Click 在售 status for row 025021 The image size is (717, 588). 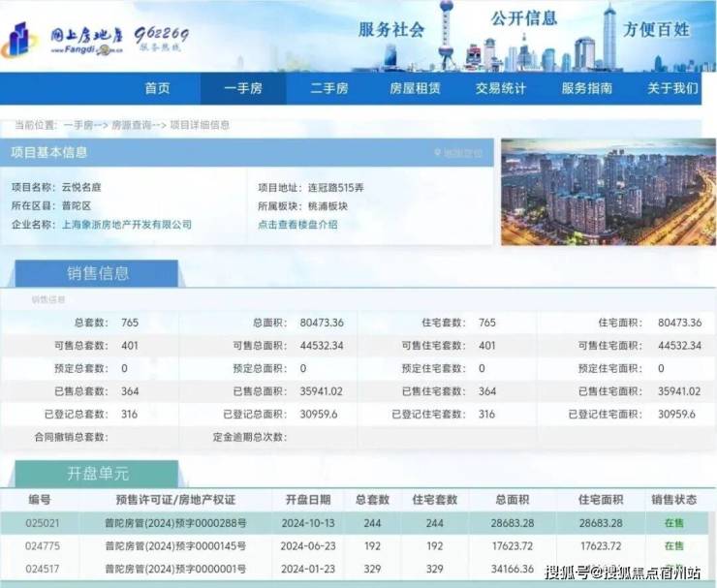pyautogui.click(x=674, y=523)
